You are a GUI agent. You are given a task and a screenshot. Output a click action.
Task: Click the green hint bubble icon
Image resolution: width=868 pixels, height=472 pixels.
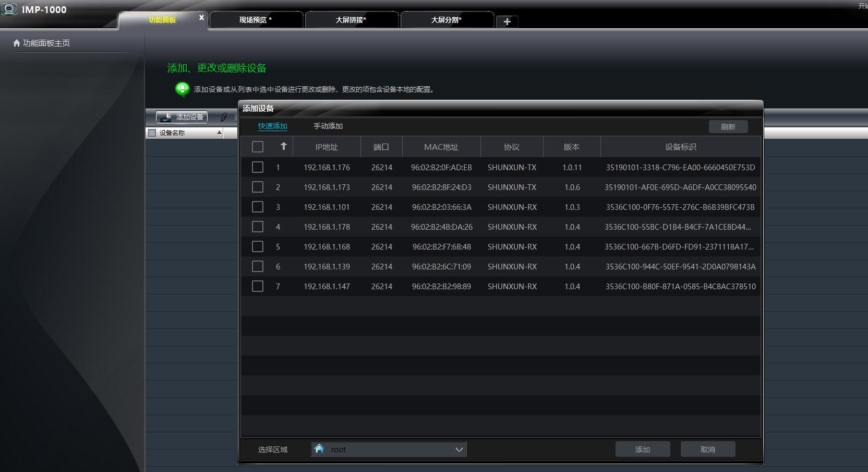[x=182, y=89]
